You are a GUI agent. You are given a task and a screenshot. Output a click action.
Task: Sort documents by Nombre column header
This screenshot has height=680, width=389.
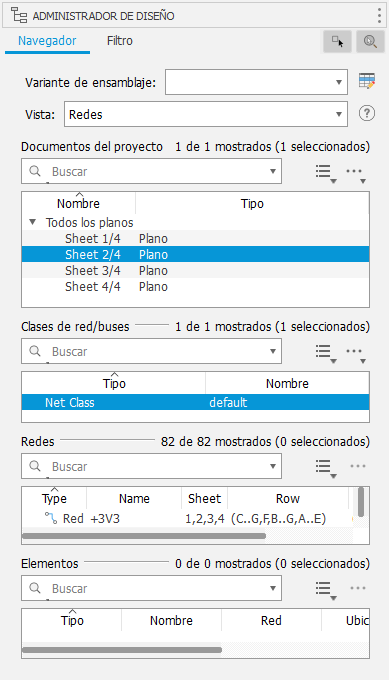tap(78, 203)
